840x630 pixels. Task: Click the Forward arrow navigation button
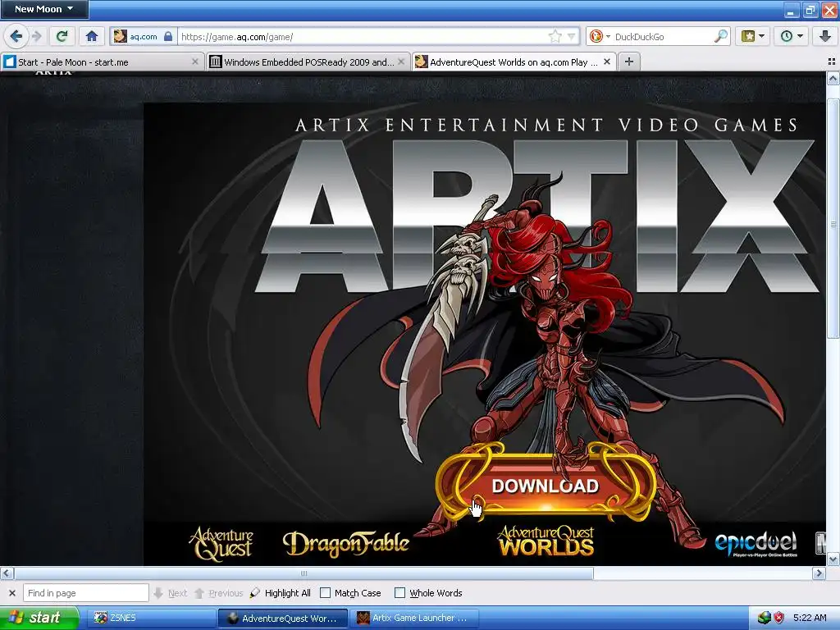pos(37,36)
